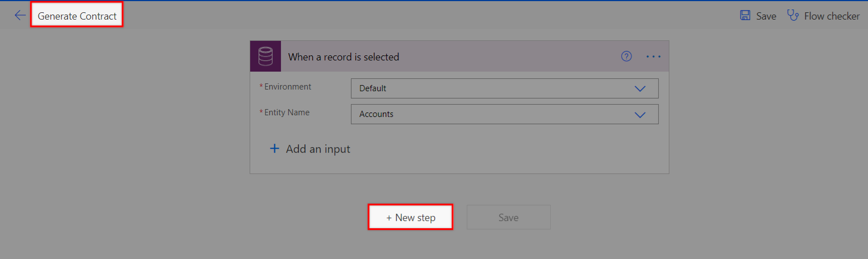Collapse the When a record is selected header
868x259 pixels.
[x=437, y=56]
